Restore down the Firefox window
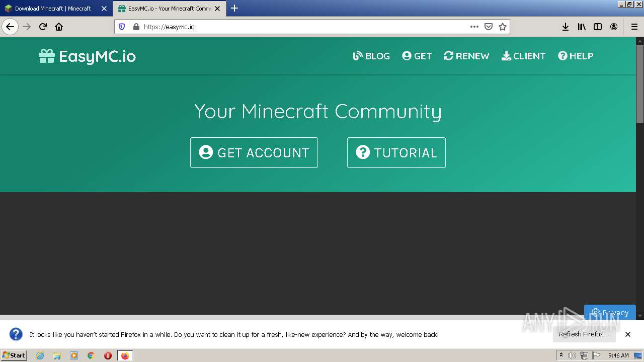Viewport: 644px width, 362px height. [629, 4]
